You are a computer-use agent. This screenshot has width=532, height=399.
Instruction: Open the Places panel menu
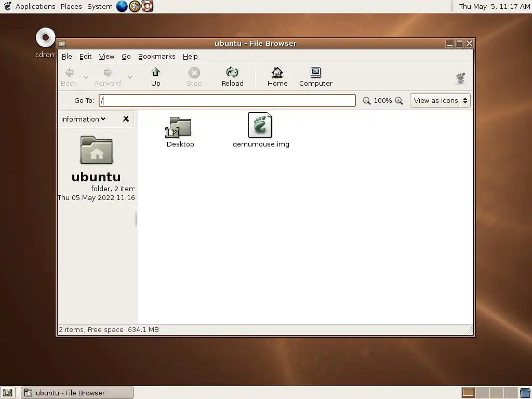coord(71,6)
